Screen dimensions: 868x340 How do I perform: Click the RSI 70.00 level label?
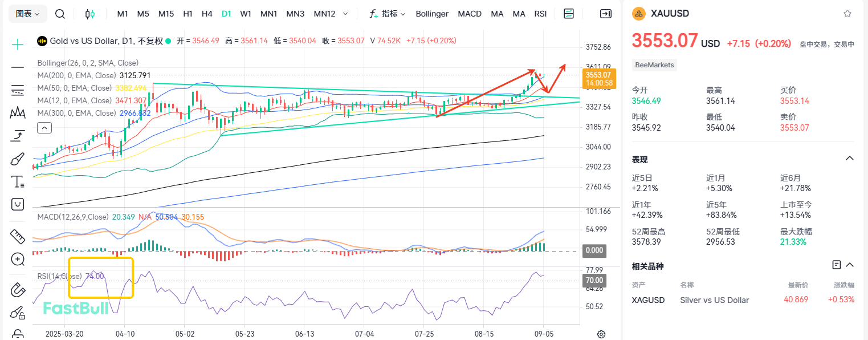(x=594, y=281)
